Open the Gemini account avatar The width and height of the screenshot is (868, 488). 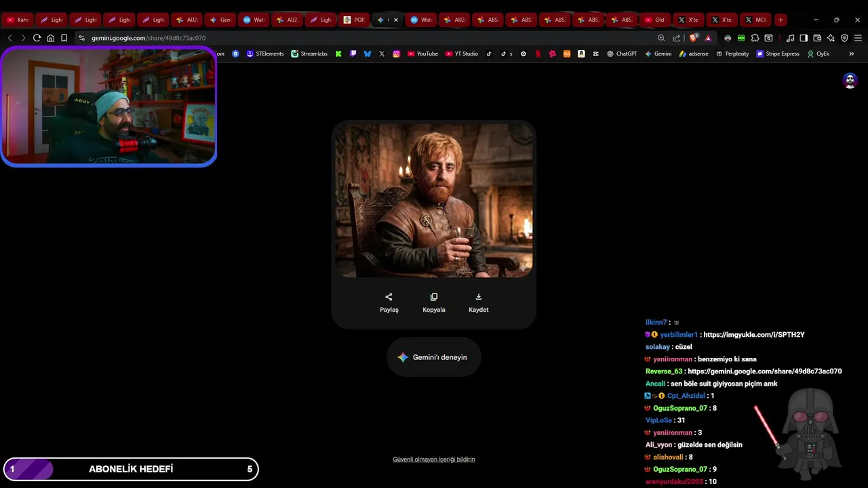850,81
